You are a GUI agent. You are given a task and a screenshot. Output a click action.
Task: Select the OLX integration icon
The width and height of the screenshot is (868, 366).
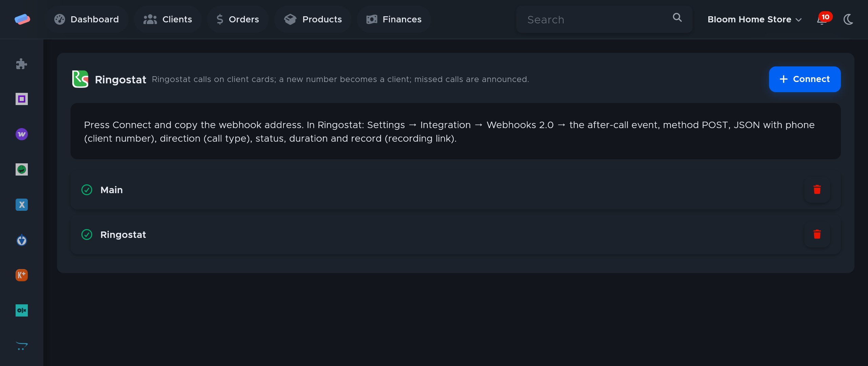pyautogui.click(x=21, y=310)
